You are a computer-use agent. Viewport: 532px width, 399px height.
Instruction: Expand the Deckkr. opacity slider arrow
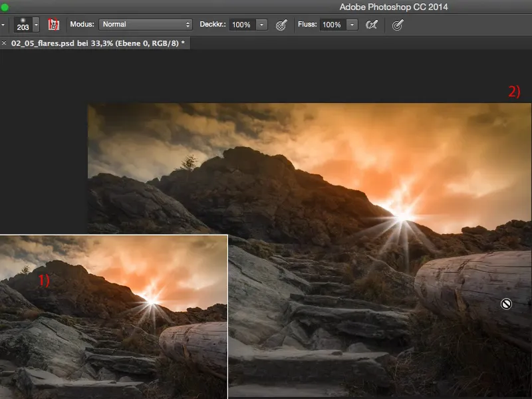pos(262,25)
